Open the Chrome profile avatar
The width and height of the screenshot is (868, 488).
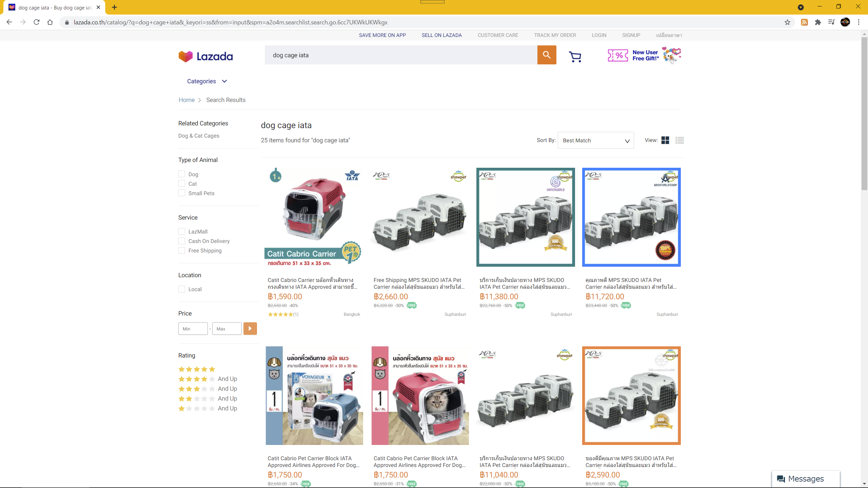click(845, 22)
